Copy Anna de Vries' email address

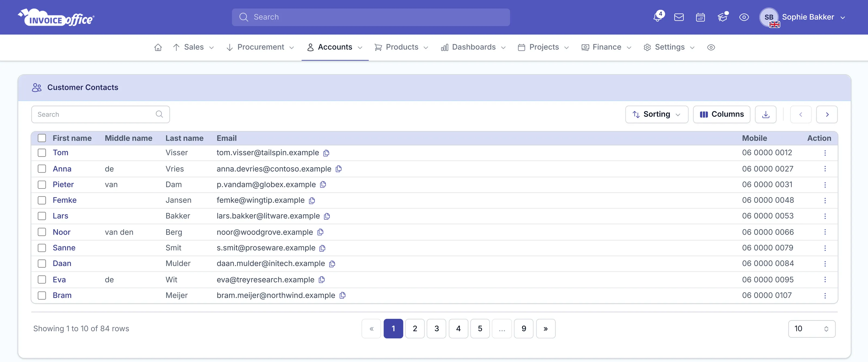pyautogui.click(x=339, y=169)
